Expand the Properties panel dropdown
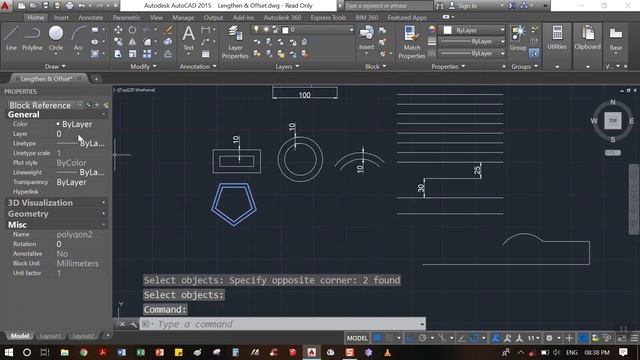The height and width of the screenshot is (360, 640). point(448,67)
